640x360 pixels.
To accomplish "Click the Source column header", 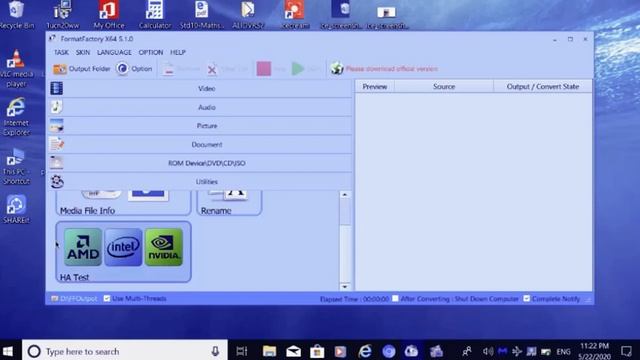I will pos(444,87).
